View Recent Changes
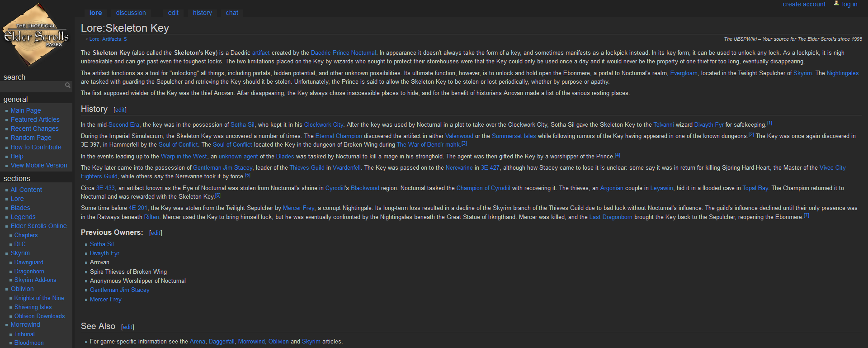This screenshot has height=348, width=868. coord(34,129)
